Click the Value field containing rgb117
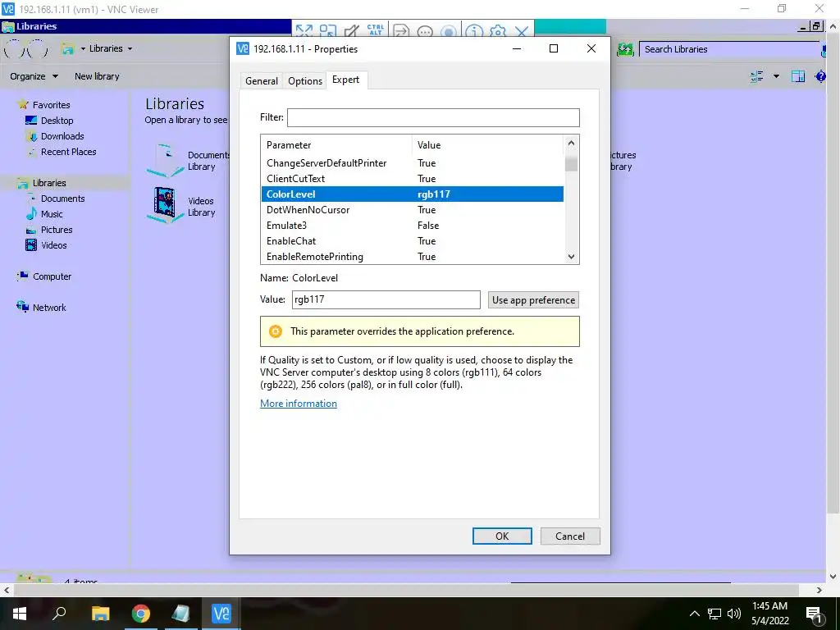This screenshot has width=840, height=630. point(386,299)
